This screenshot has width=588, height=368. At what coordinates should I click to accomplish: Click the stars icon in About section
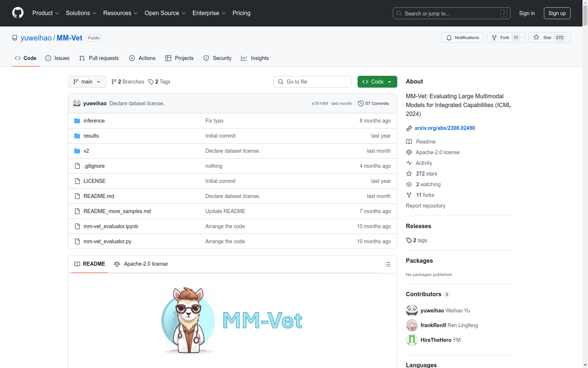pos(409,174)
